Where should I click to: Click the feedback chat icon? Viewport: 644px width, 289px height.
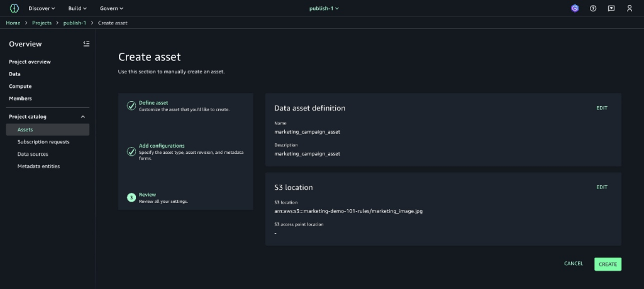(x=611, y=8)
